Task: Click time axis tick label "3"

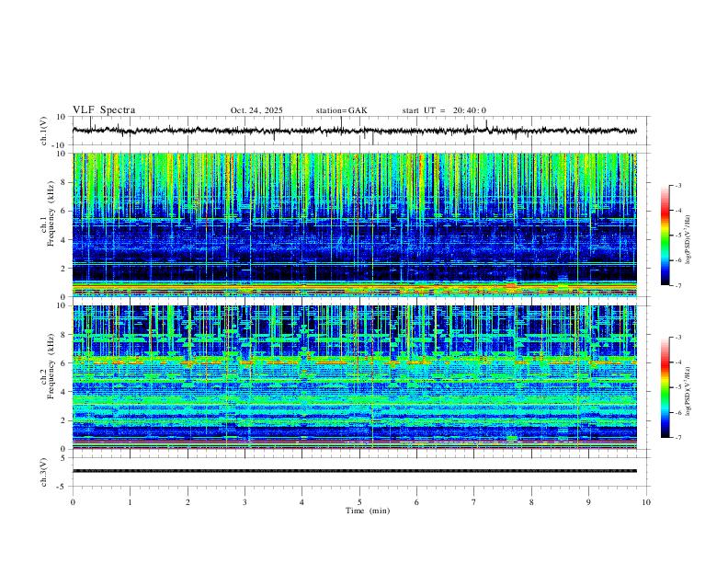Action: click(x=245, y=502)
